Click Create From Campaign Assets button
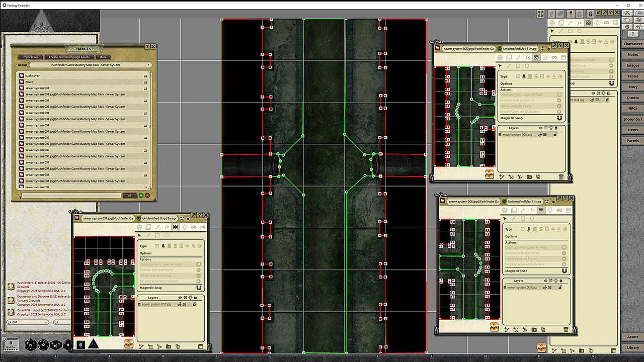The image size is (644, 362). [x=69, y=57]
